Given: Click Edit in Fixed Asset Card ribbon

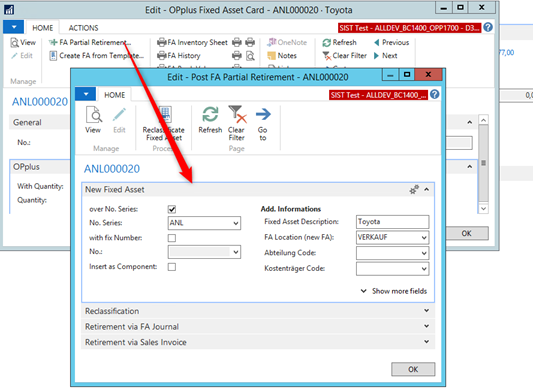Looking at the screenshot, I should 22,55.
